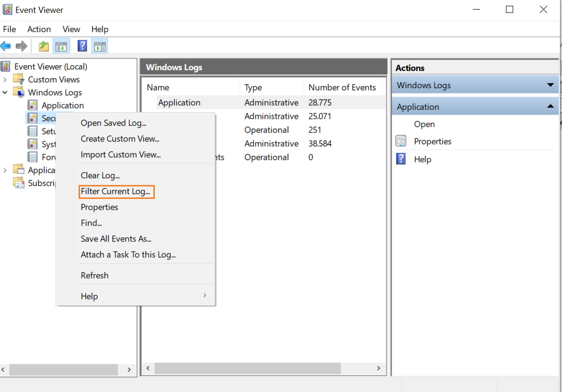The width and height of the screenshot is (562, 392).
Task: Choose Open Saved Log from context menu
Action: (x=113, y=123)
